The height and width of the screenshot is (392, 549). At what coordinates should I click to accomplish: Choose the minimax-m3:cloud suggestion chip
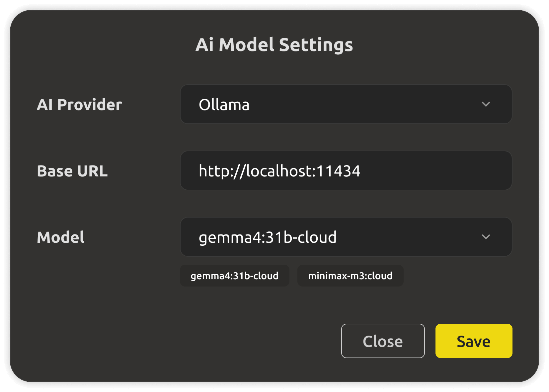click(350, 276)
